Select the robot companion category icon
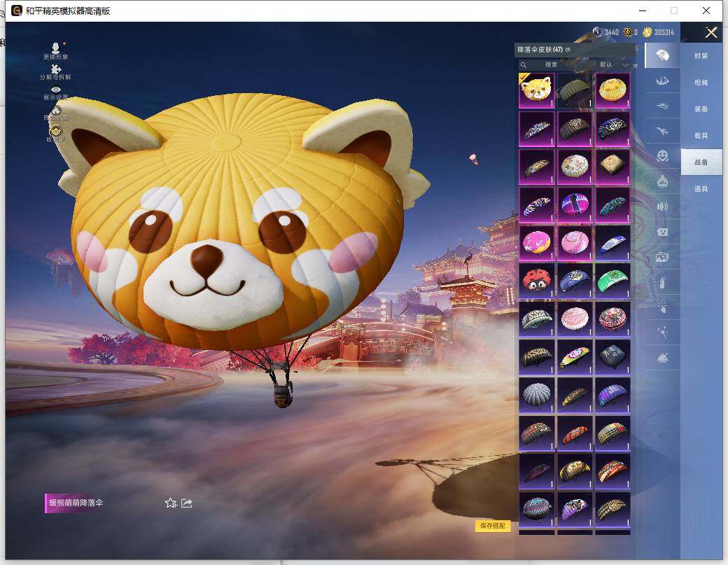The width and height of the screenshot is (728, 565). click(x=662, y=181)
